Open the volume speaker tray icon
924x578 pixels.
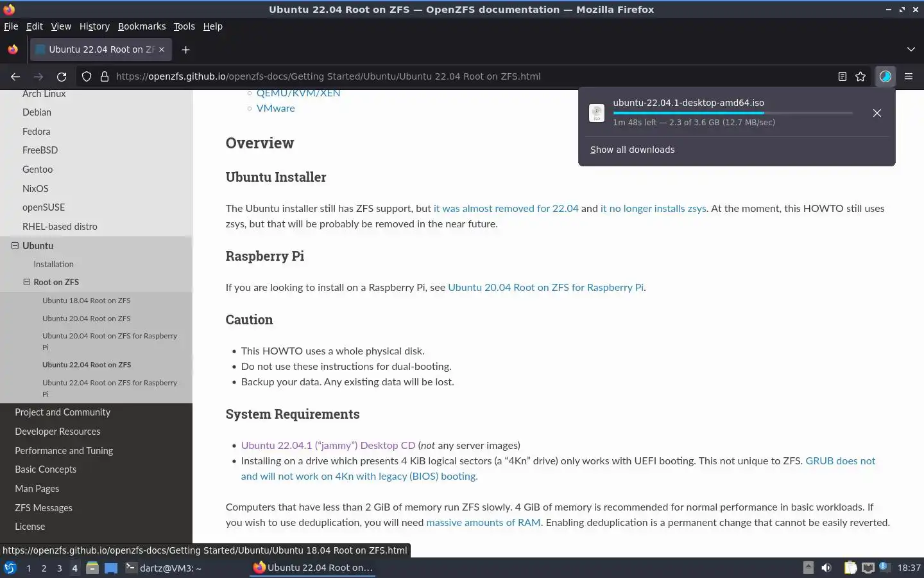[x=826, y=568]
